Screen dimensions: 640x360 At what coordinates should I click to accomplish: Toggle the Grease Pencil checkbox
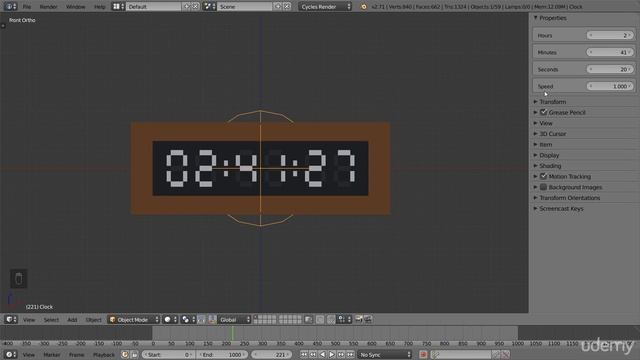coord(543,112)
